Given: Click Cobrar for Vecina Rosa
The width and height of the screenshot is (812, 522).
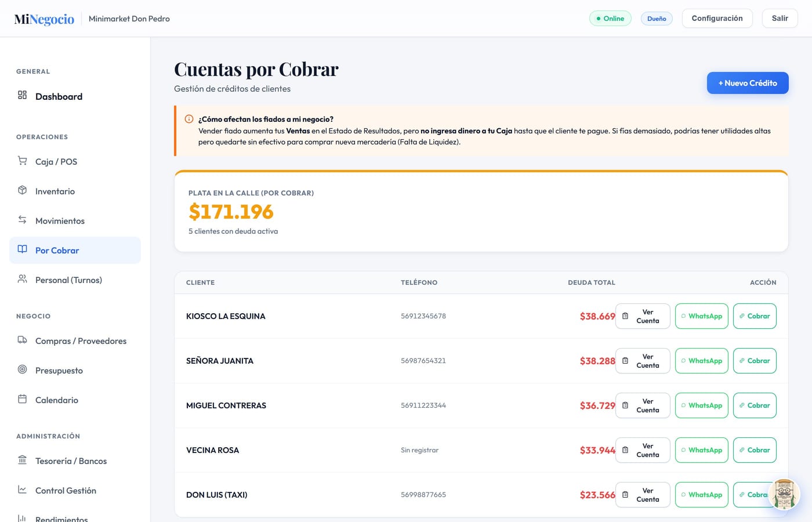Looking at the screenshot, I should tap(755, 450).
